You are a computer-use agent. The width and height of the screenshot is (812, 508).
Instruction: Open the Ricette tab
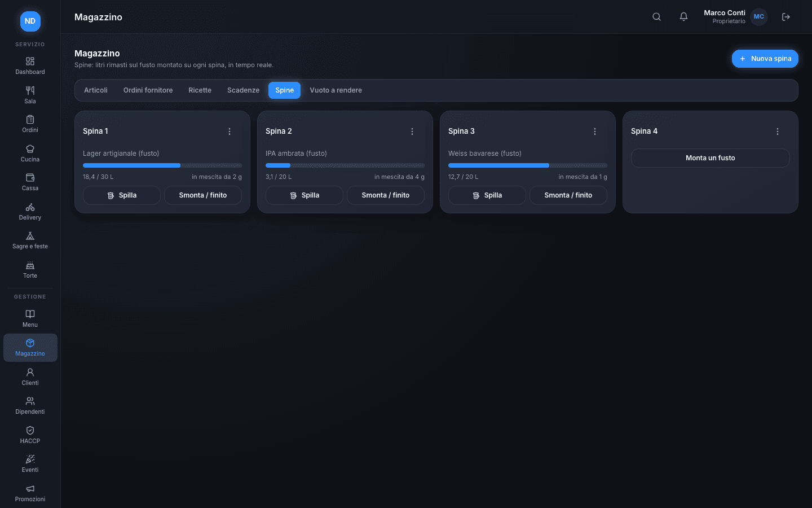point(200,90)
